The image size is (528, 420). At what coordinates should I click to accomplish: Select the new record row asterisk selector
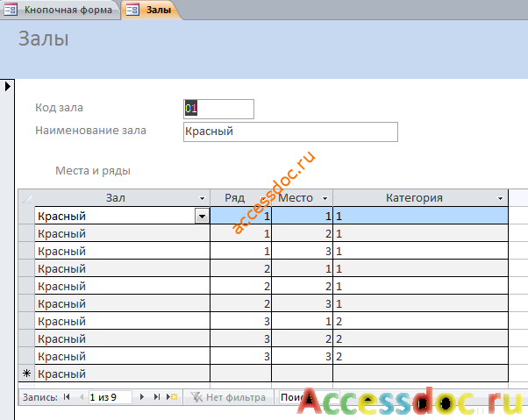tap(26, 374)
